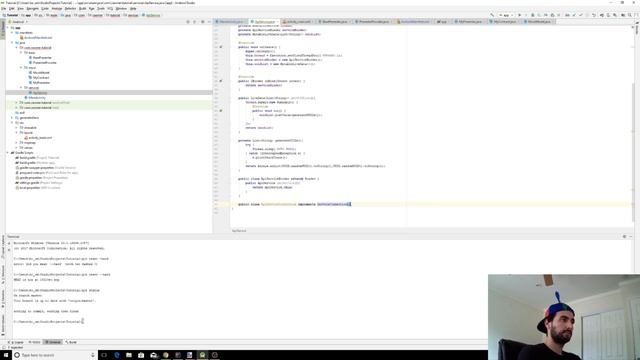Open the Build menu
This screenshot has width=640, height=360.
(x=82, y=9)
